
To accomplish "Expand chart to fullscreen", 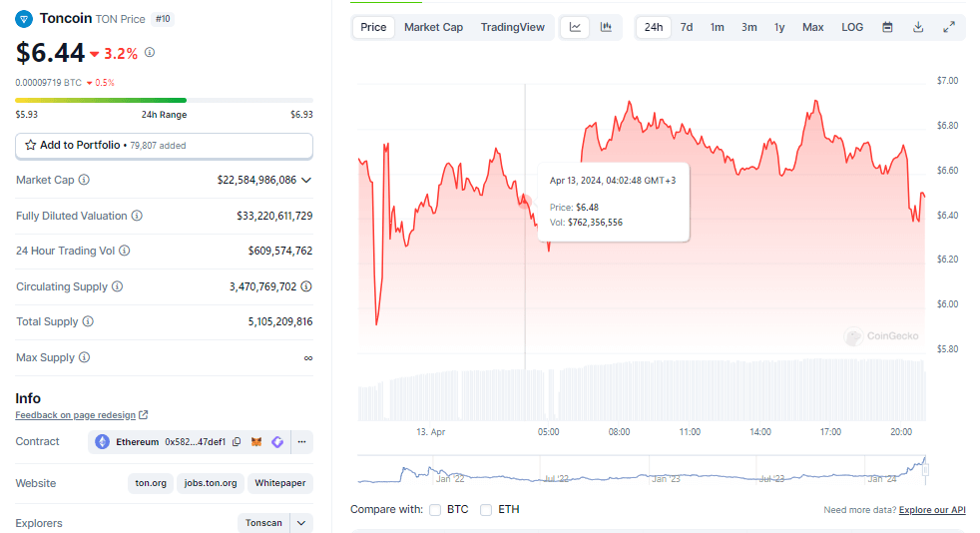I will click(949, 27).
